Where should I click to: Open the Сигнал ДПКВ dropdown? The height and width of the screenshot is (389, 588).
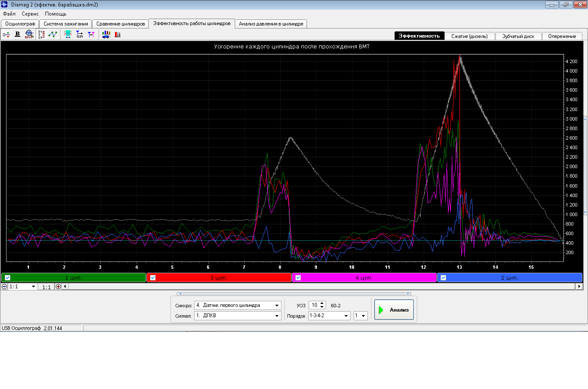(238, 316)
